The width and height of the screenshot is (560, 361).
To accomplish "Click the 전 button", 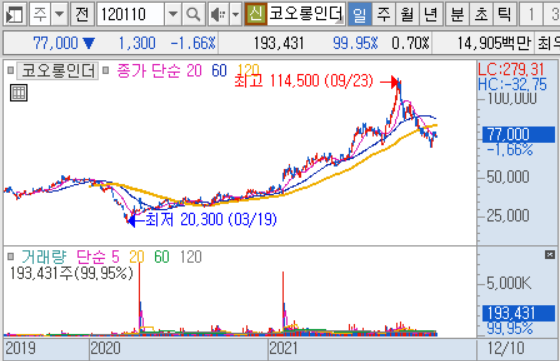I will [82, 15].
